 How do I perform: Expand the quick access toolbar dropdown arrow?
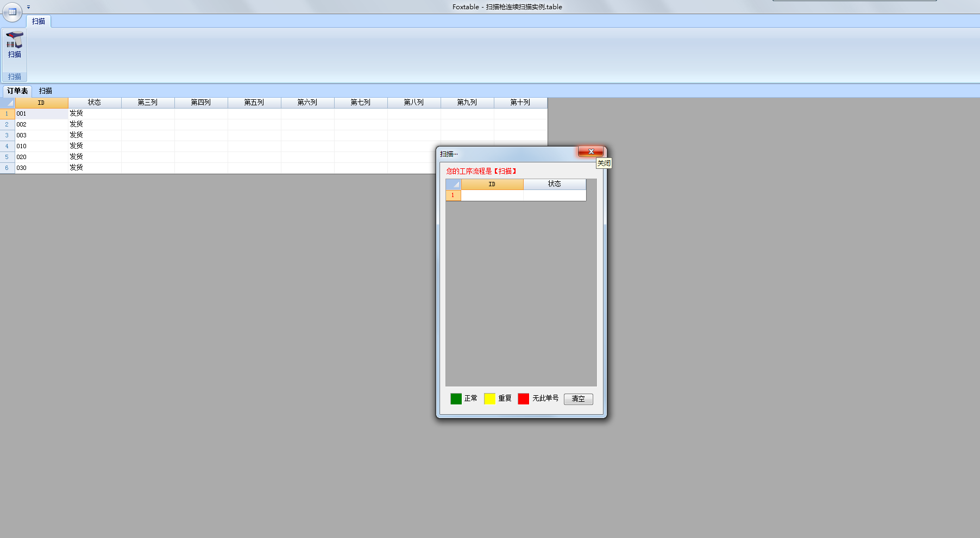(29, 7)
